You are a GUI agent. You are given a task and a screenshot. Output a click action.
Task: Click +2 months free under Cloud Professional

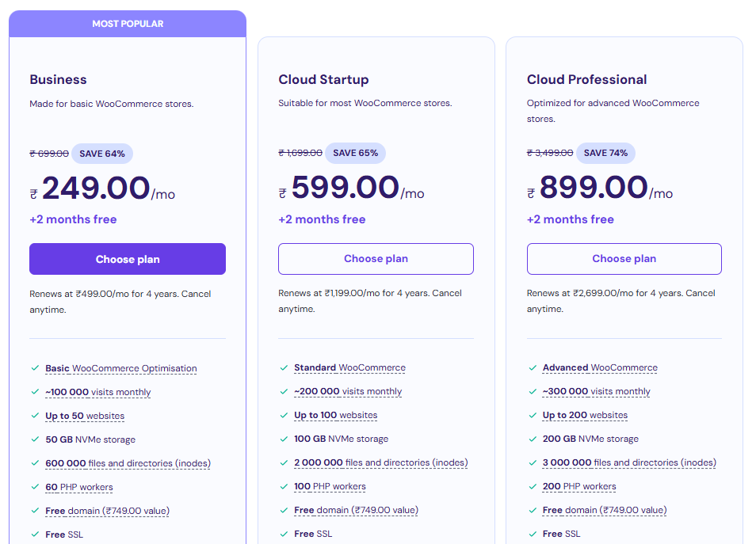click(570, 219)
